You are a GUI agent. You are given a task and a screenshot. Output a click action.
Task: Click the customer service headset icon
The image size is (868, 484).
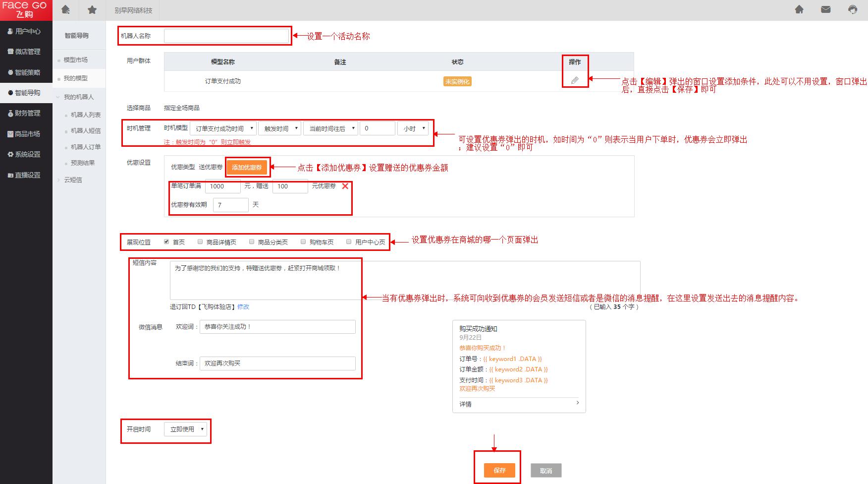click(852, 9)
